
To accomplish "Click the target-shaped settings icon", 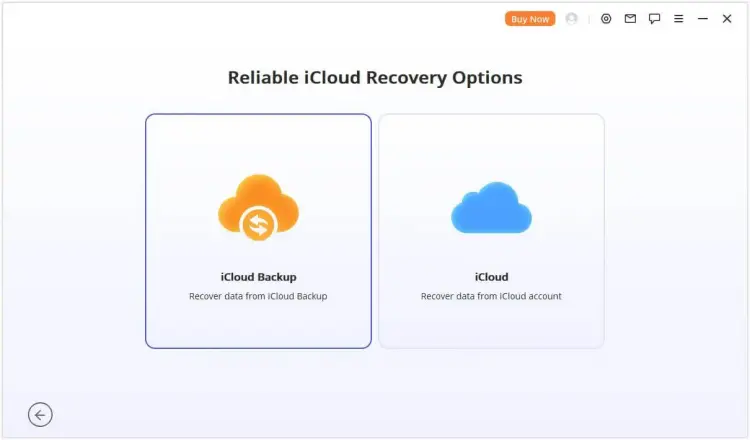I will click(606, 19).
